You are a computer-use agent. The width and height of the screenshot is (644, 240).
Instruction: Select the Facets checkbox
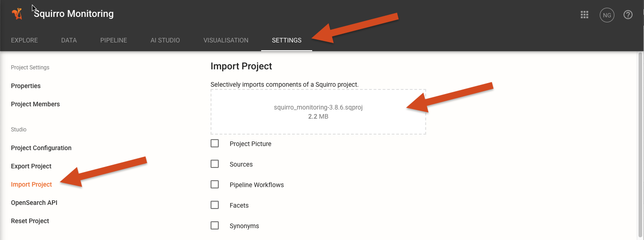pyautogui.click(x=215, y=205)
